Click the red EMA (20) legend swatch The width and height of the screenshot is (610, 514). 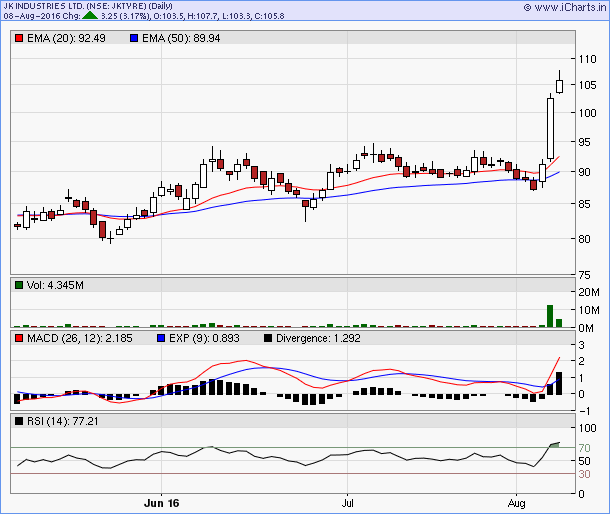click(19, 38)
